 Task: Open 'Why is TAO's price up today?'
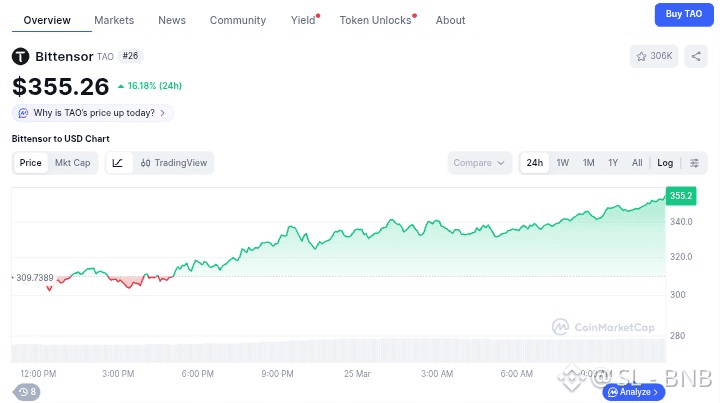pyautogui.click(x=93, y=113)
